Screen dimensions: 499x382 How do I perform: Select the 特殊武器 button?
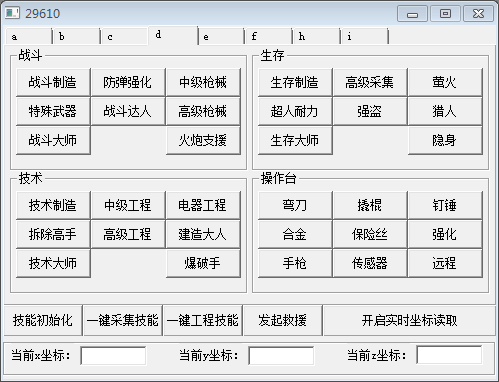53,111
